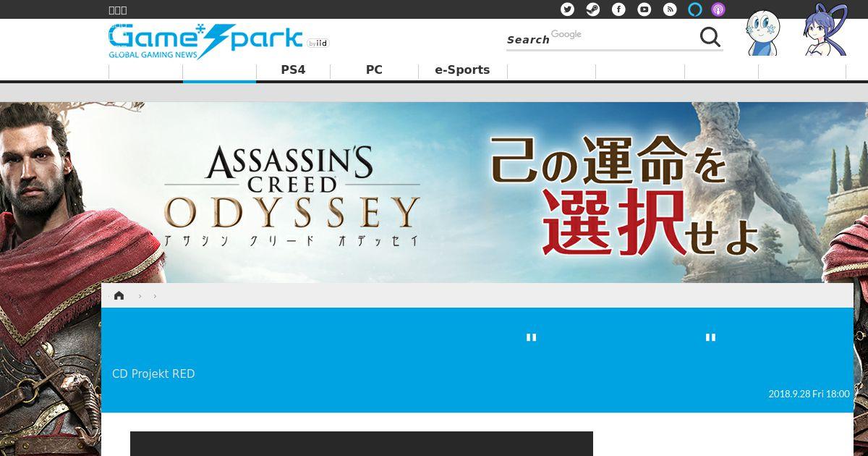Select the PC navigation tab
This screenshot has width=868, height=456.
374,70
